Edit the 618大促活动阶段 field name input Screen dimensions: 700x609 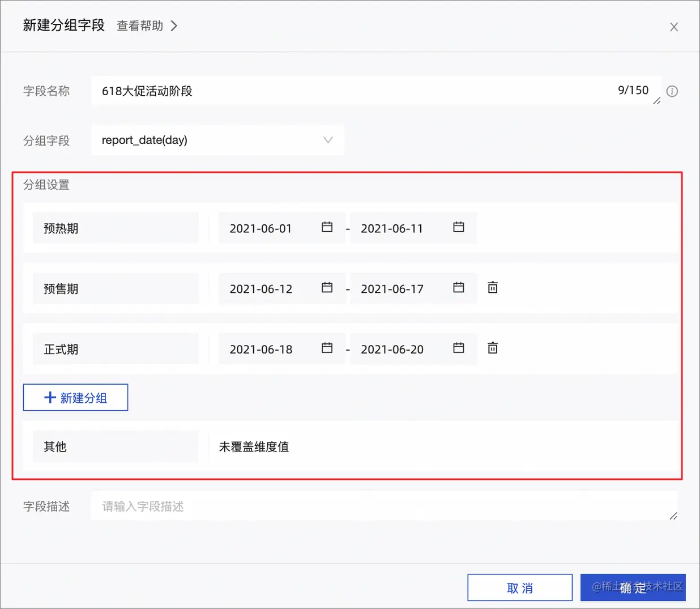376,91
